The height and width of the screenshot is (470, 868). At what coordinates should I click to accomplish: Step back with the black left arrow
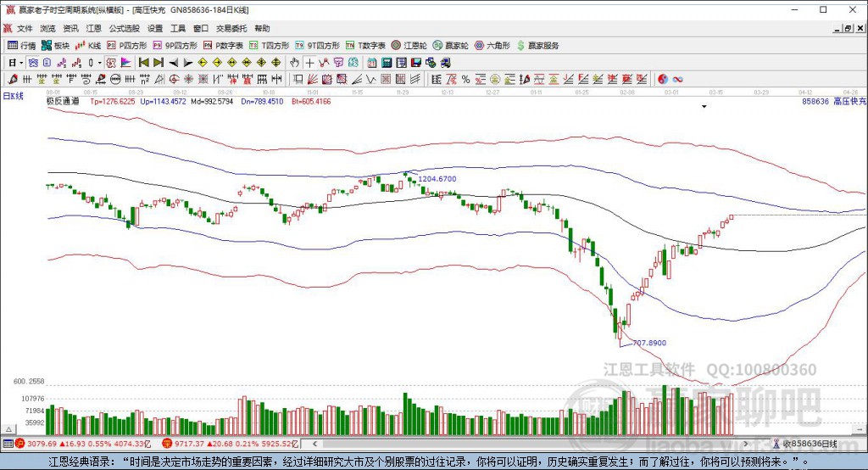(x=173, y=63)
